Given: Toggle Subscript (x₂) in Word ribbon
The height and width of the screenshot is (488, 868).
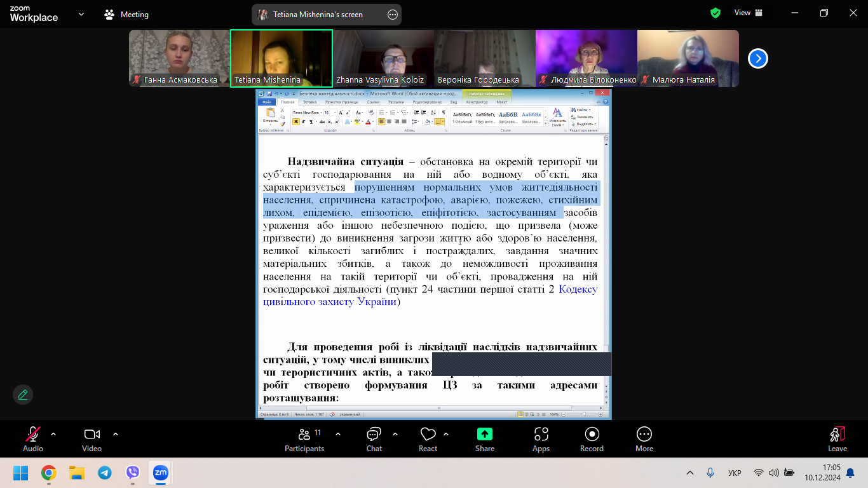Looking at the screenshot, I should (x=329, y=121).
